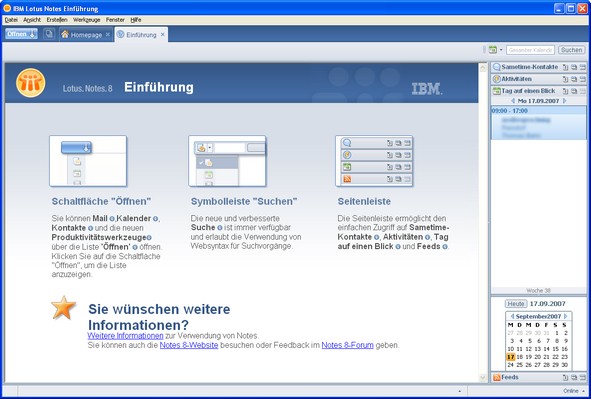Click the page-with-arrow icon in Feeds header
591x399 pixels.
(x=565, y=378)
